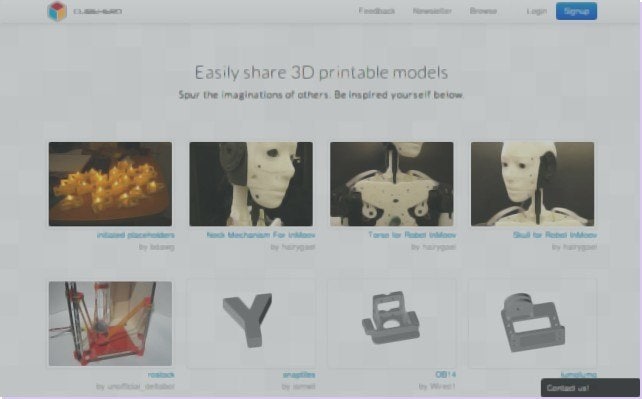Viewport: 642px width, 399px height.
Task: Open the Feedback menu item
Action: (377, 11)
